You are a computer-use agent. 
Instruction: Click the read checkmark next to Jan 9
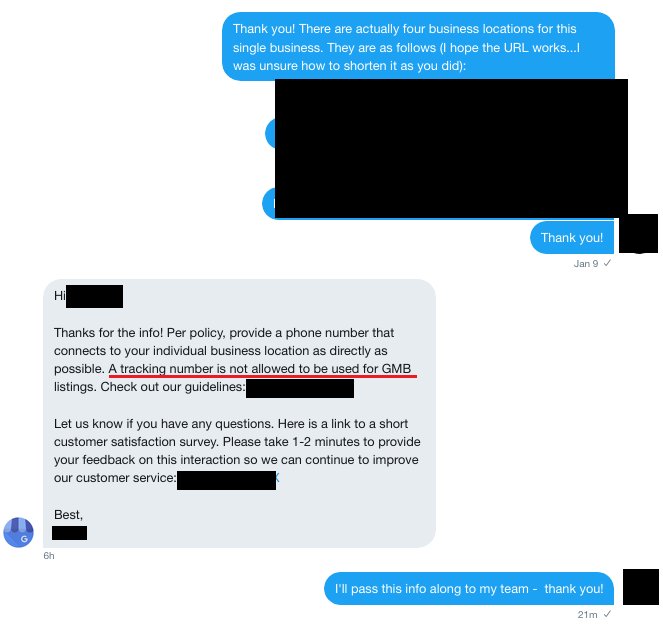pyautogui.click(x=607, y=263)
